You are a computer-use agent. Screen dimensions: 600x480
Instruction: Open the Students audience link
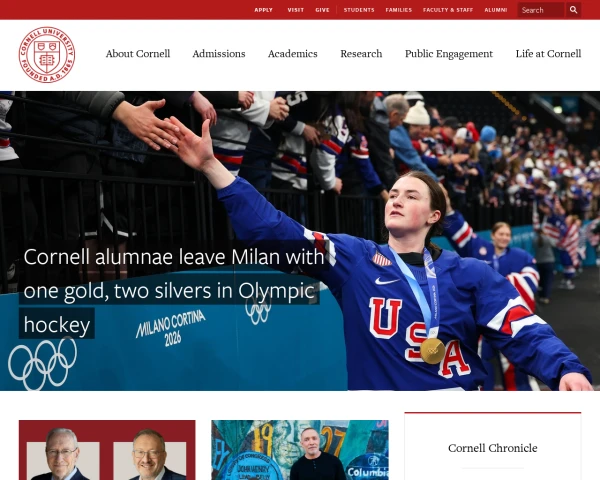[x=359, y=10]
